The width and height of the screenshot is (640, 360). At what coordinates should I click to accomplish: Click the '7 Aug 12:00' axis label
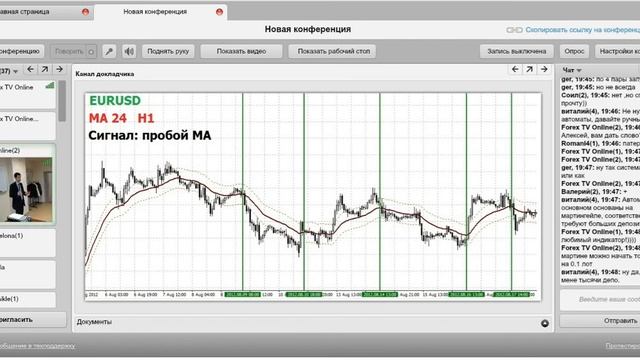click(174, 294)
